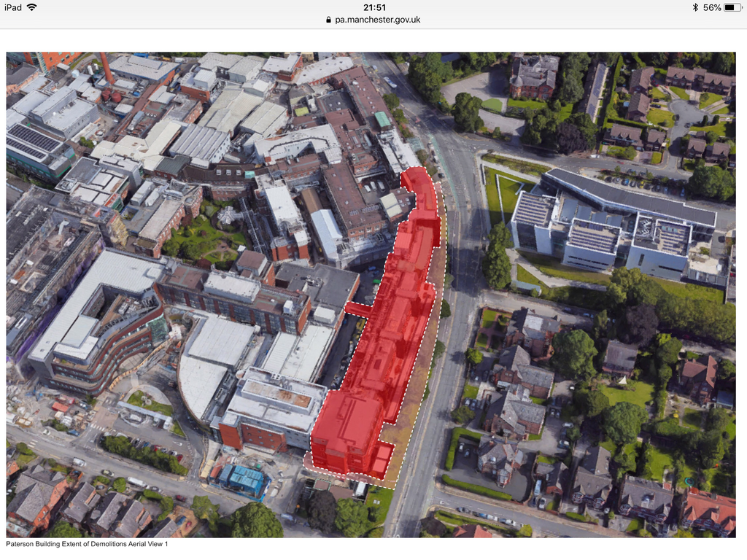Tap the Wi-Fi status icon

coord(32,7)
